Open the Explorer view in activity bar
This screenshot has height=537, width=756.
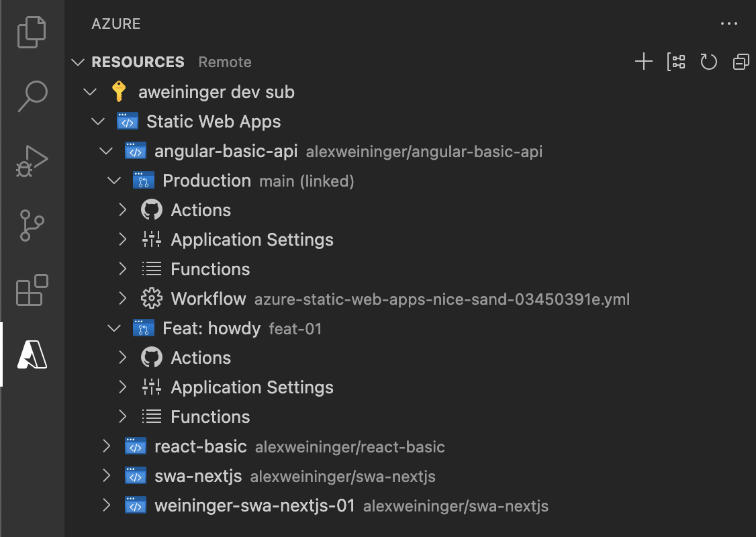pos(32,32)
